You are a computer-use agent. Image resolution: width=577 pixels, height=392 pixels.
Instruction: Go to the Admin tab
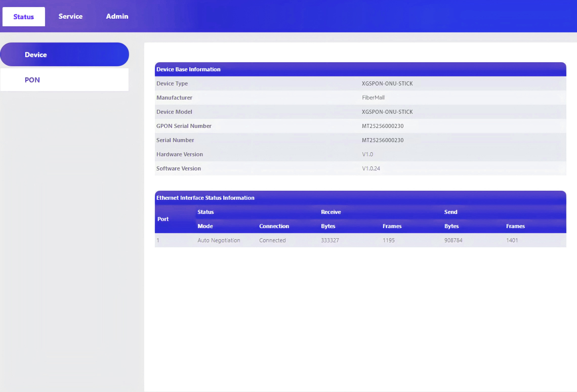point(117,16)
